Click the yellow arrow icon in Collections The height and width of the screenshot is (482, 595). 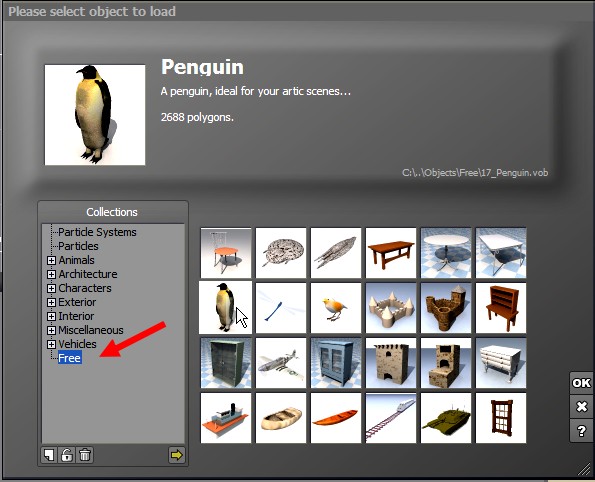(176, 455)
